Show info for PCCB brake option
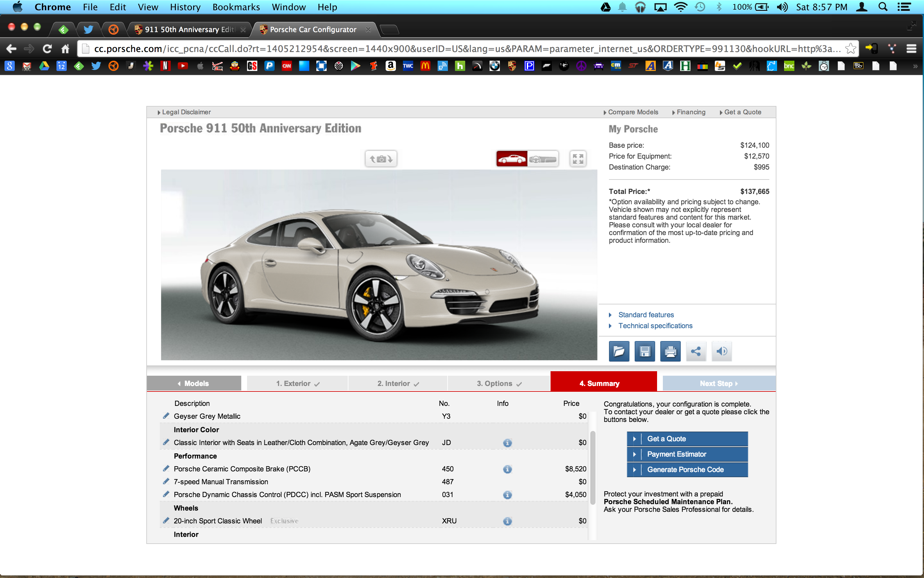924x578 pixels. [x=507, y=469]
